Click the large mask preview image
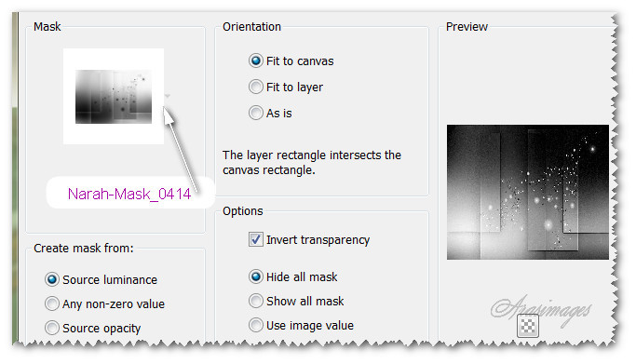Image resolution: width=636 pixels, height=364 pixels. tap(528, 192)
